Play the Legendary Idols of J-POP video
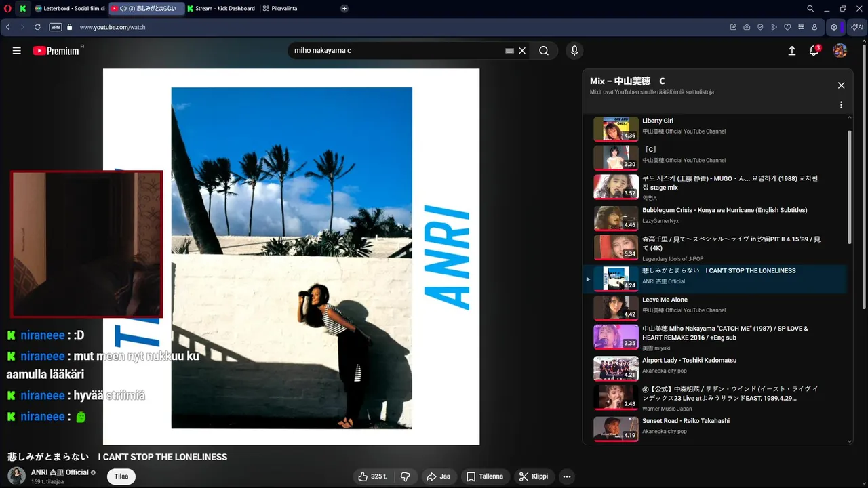The image size is (868, 488). click(x=715, y=247)
